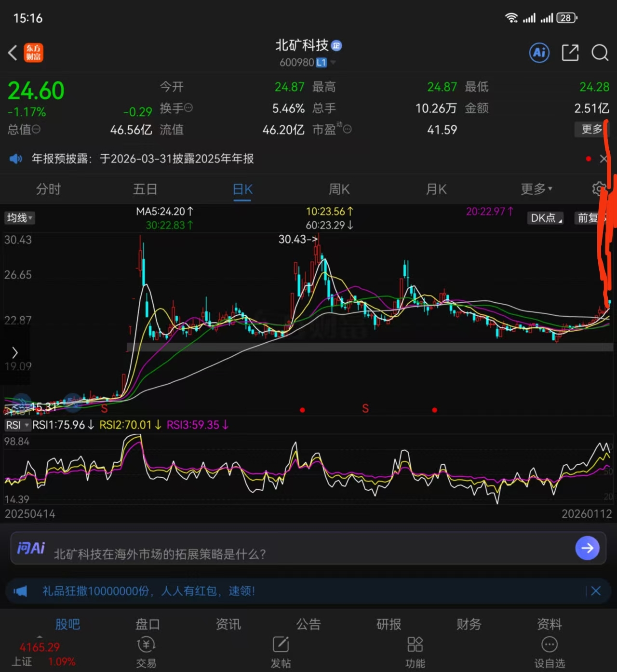This screenshot has width=617, height=672.
Task: Close the gift promotion banner
Action: 596,591
